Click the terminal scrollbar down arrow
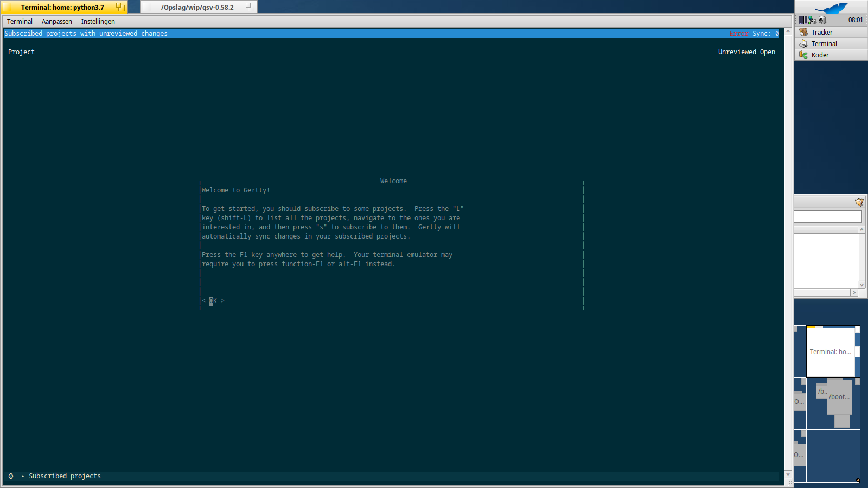Image resolution: width=868 pixels, height=488 pixels. pyautogui.click(x=788, y=474)
